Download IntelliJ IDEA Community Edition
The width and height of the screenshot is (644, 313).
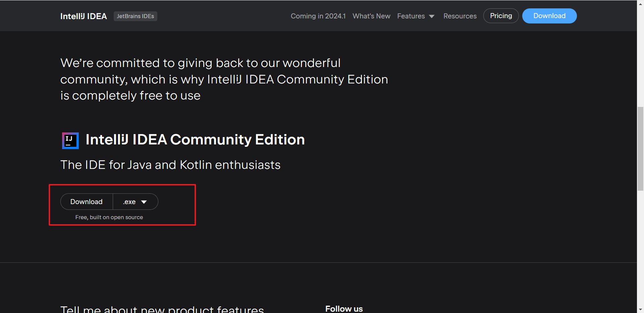pyautogui.click(x=86, y=201)
